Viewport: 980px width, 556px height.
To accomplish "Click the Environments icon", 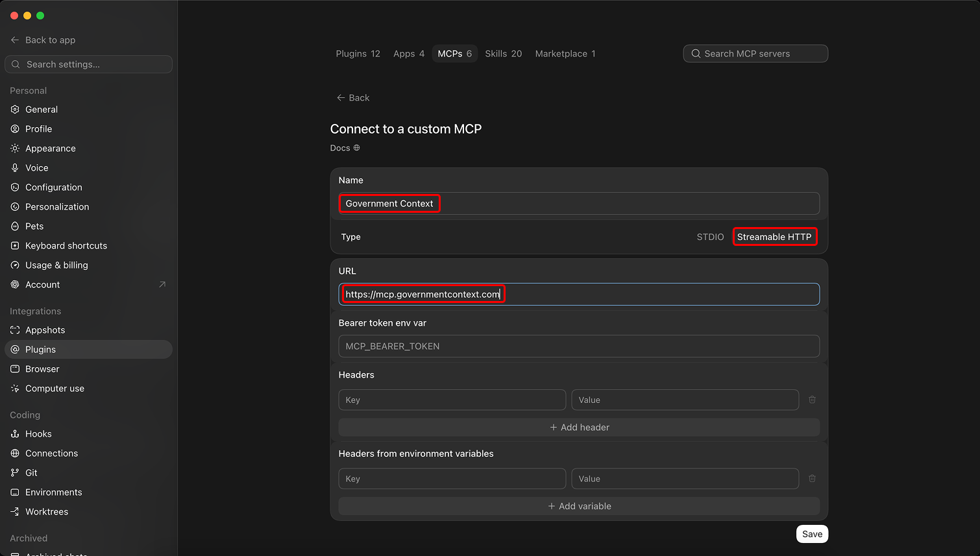I will click(x=15, y=492).
